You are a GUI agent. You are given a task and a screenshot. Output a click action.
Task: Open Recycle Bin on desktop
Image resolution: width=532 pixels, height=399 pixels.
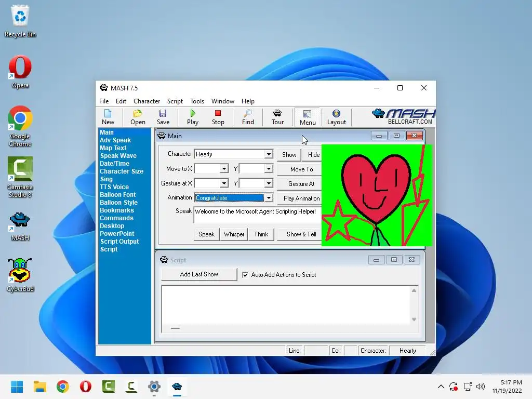tap(20, 21)
